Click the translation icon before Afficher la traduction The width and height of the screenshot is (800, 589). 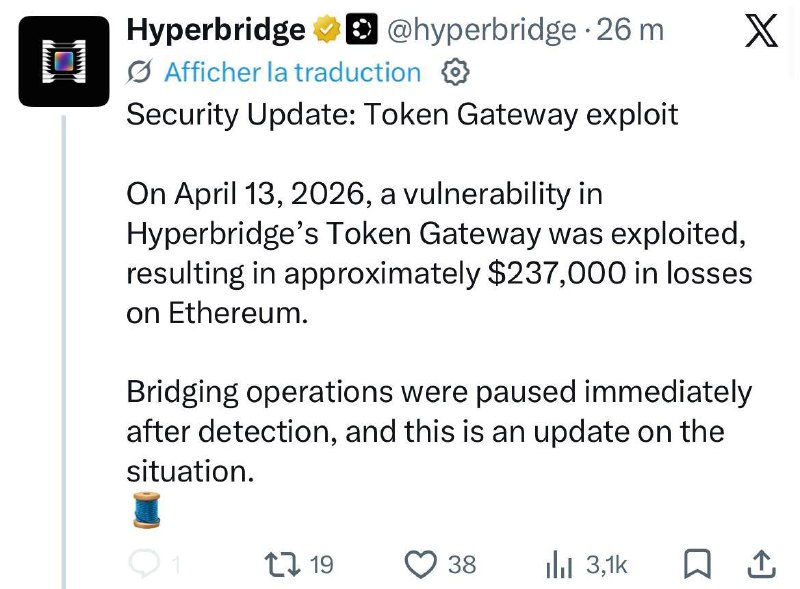click(141, 72)
